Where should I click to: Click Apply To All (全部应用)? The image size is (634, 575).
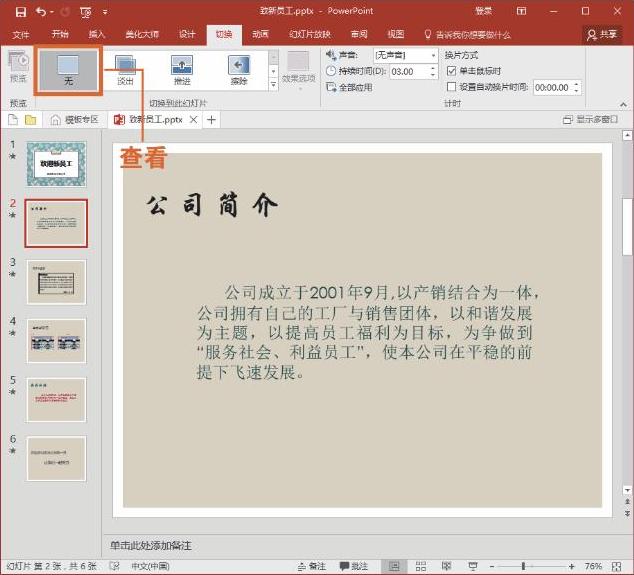click(349, 87)
